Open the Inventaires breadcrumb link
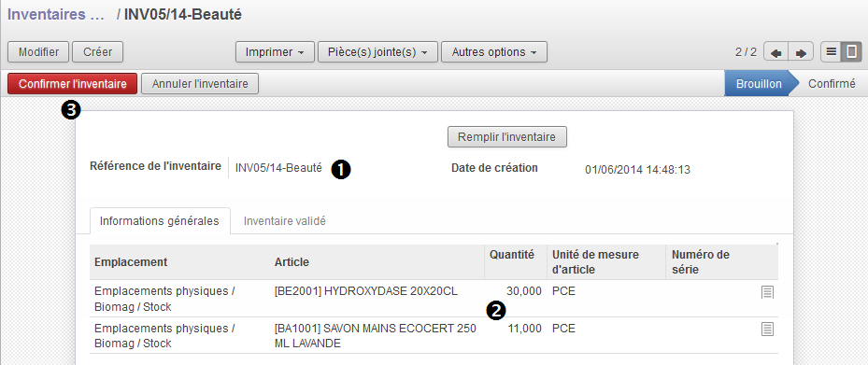The width and height of the screenshot is (868, 365). [x=56, y=14]
